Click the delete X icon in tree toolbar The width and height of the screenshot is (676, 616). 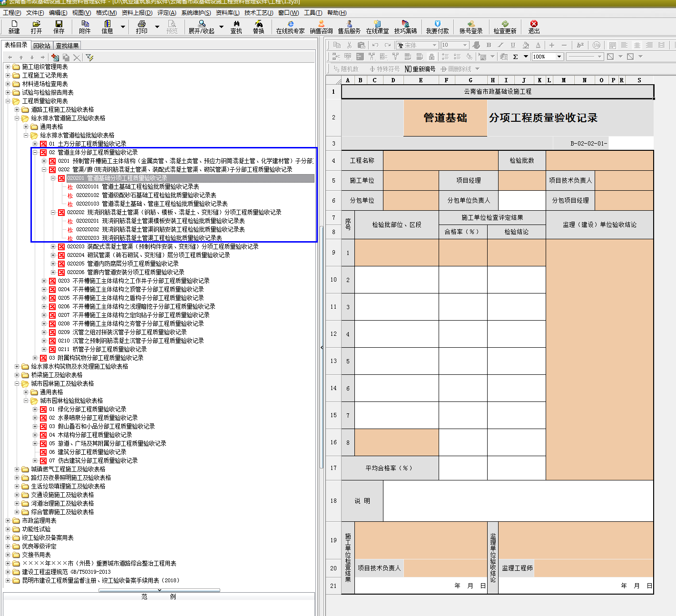click(77, 58)
